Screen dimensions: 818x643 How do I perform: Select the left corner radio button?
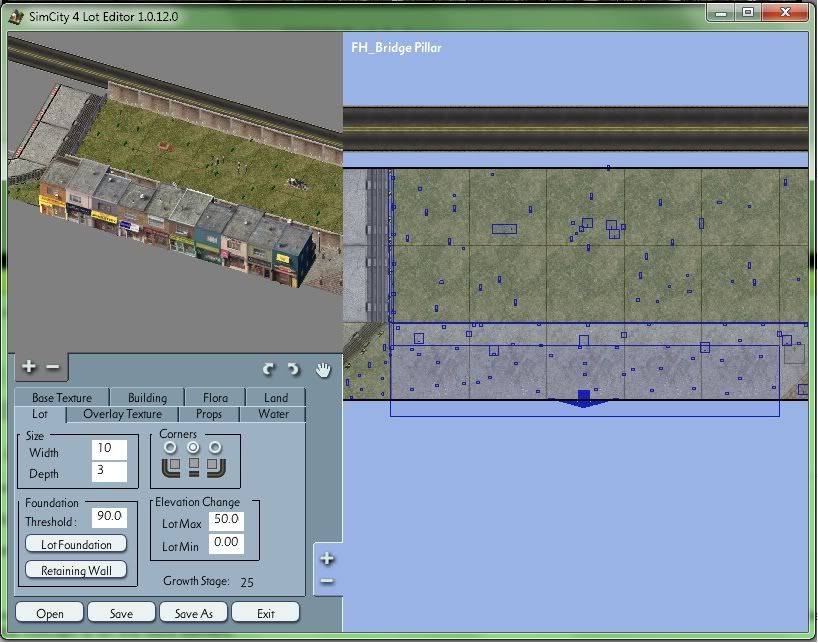click(170, 447)
